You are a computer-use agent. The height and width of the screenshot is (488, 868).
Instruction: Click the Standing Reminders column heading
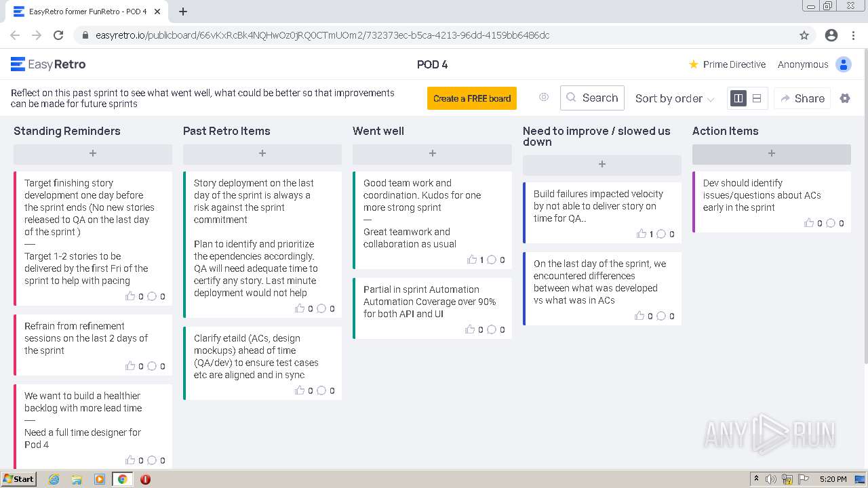click(67, 131)
